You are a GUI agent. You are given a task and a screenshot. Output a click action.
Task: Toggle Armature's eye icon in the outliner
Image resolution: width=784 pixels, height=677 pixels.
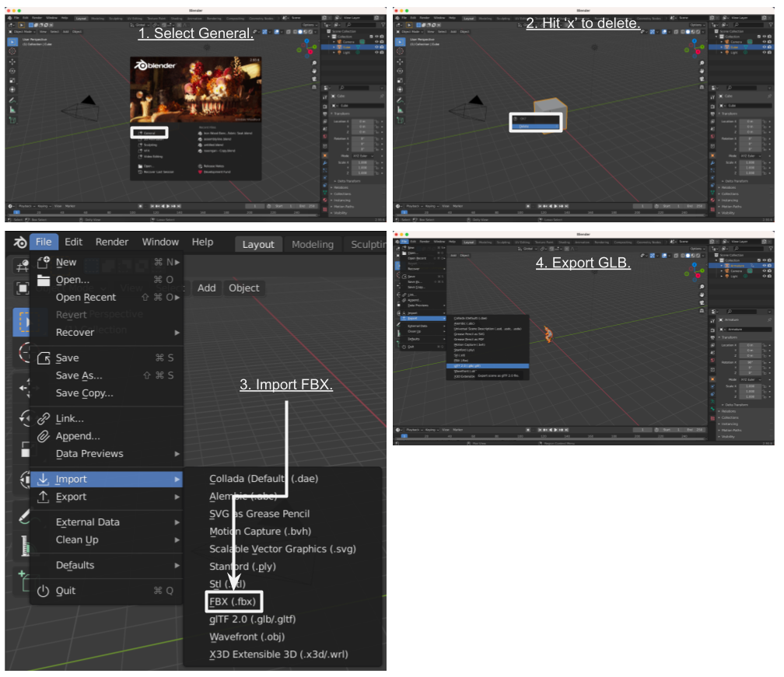[x=765, y=265]
